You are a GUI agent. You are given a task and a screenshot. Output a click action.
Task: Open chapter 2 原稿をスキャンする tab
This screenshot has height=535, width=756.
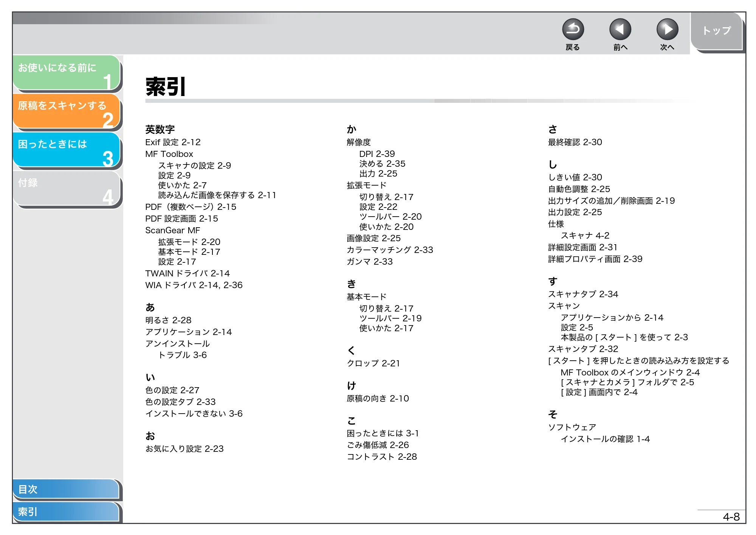tap(67, 111)
